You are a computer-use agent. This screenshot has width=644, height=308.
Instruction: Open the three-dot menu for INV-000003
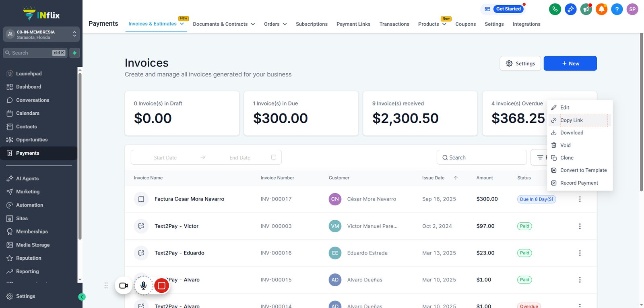(x=580, y=226)
